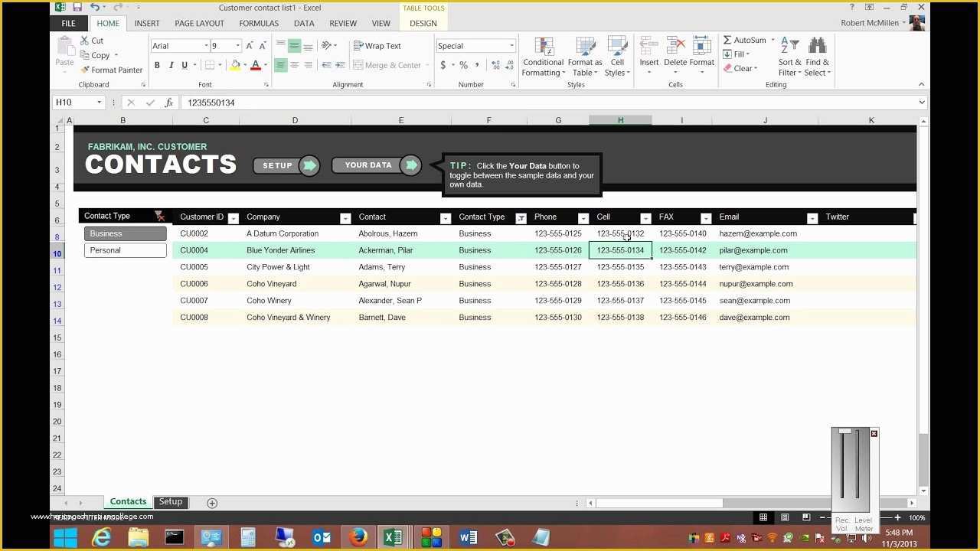
Task: Click the Insert cells button
Action: click(649, 57)
